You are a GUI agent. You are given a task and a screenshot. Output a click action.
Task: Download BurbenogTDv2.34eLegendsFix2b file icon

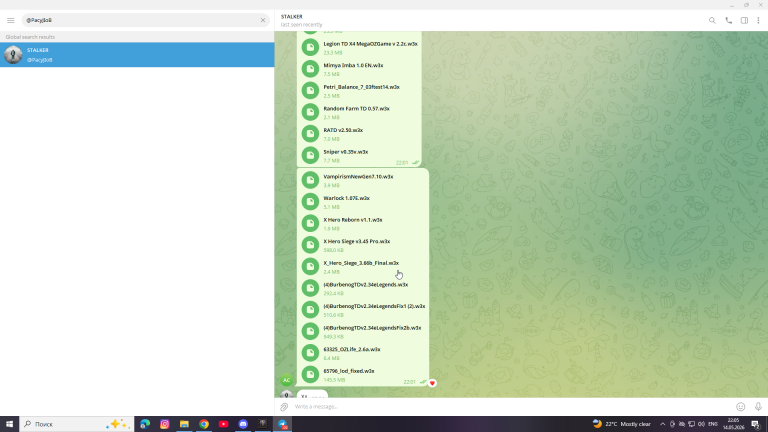310,331
